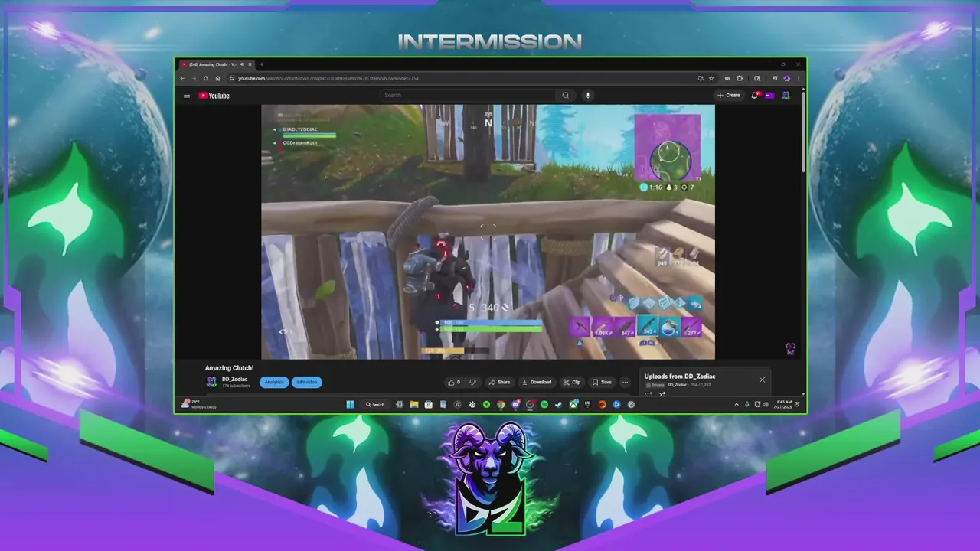Click the taskbar Search box

(x=375, y=405)
